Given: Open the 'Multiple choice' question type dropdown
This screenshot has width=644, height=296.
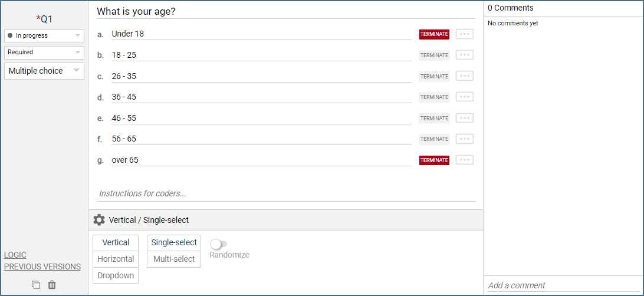Looking at the screenshot, I should click(44, 71).
